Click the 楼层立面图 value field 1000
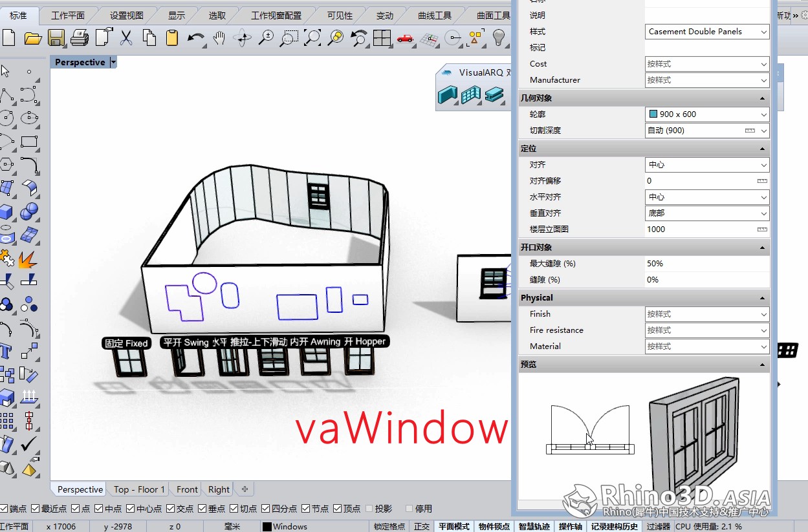The image size is (808, 532). [x=707, y=229]
